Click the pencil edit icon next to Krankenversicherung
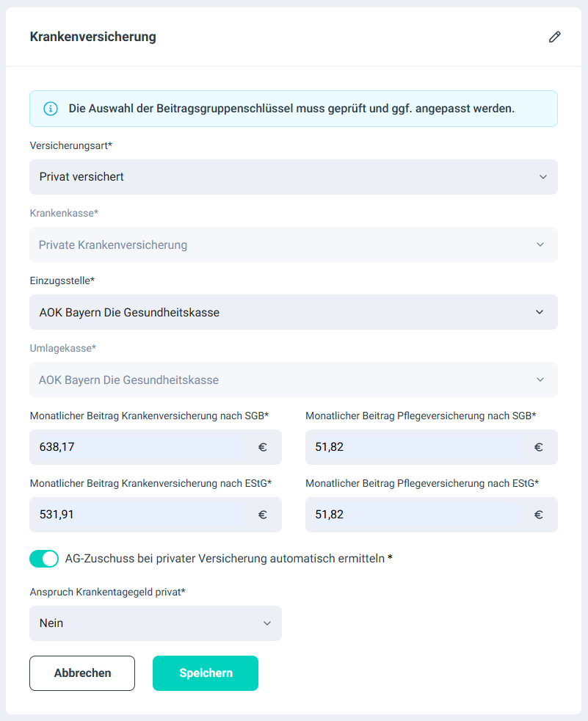Screen dimensions: 588x721 [554, 37]
